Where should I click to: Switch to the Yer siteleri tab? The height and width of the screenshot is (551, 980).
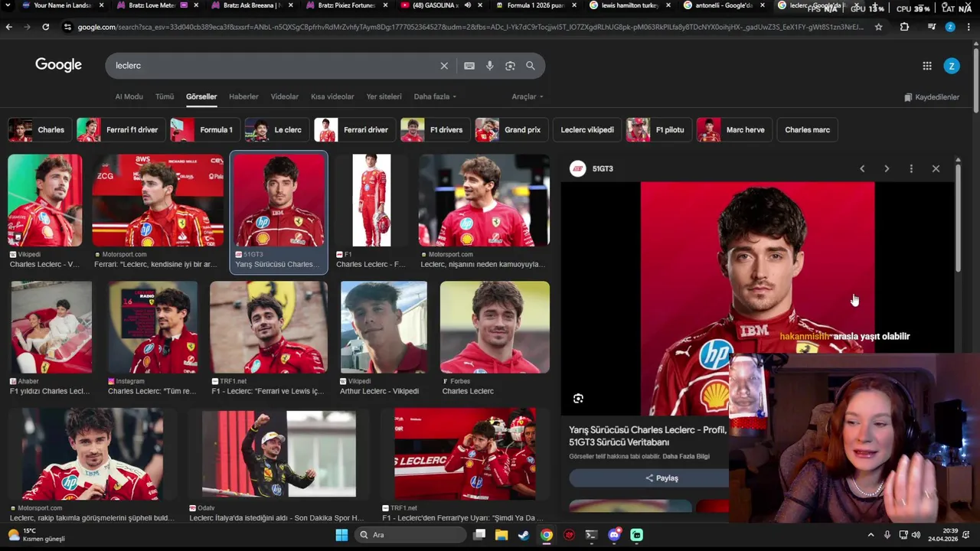(384, 96)
